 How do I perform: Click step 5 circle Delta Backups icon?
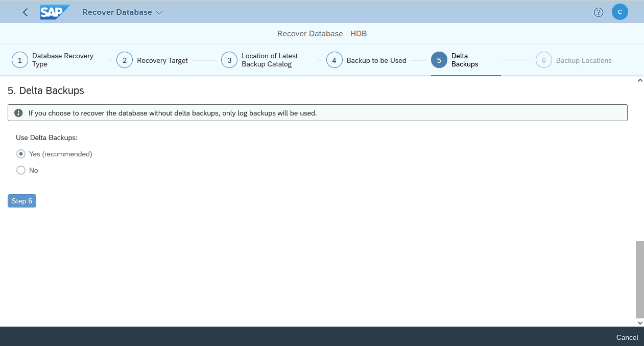point(439,60)
